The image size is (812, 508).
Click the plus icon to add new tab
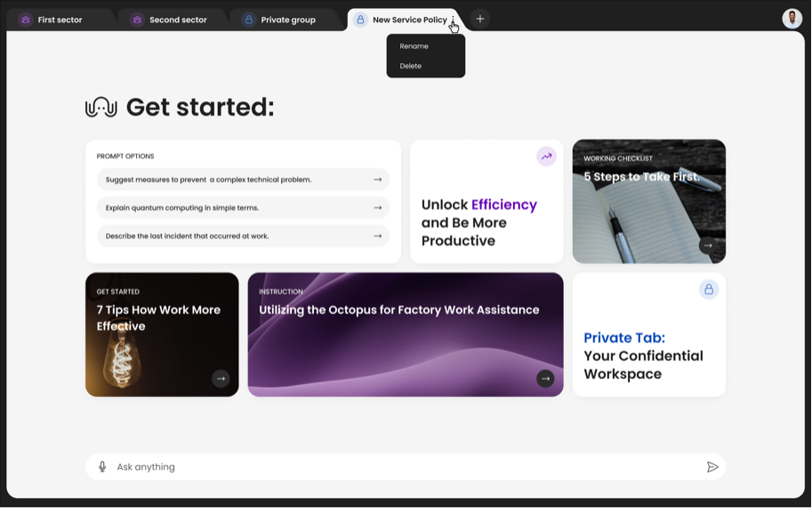(480, 19)
